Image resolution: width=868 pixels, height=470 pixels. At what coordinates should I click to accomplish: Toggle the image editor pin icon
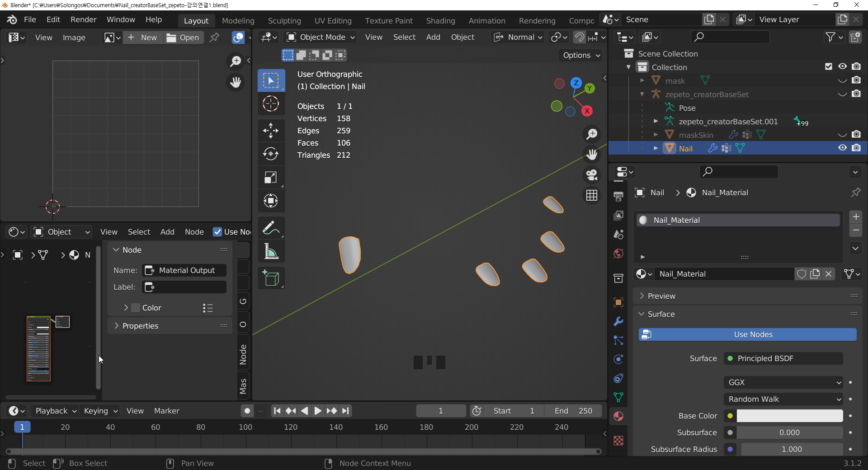coord(214,38)
